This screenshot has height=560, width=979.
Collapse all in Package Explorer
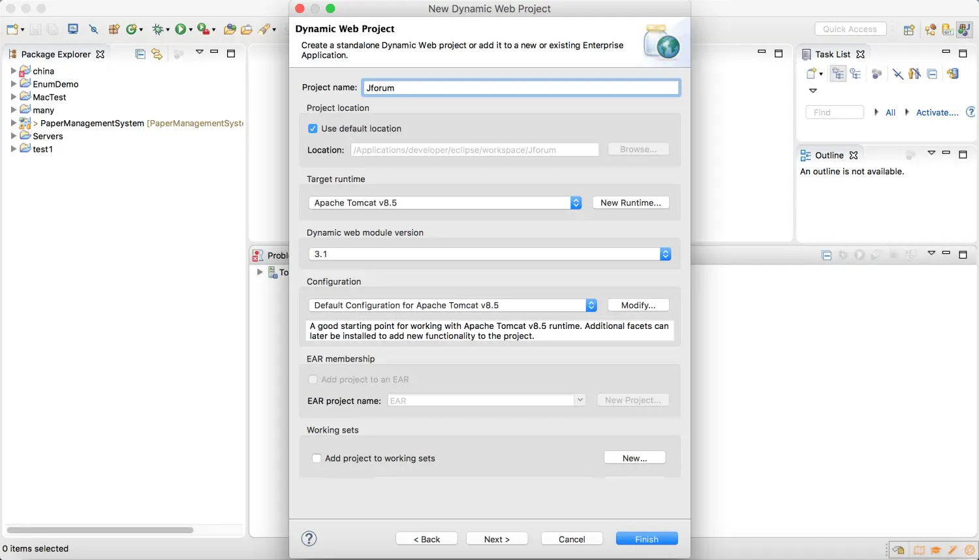(140, 54)
